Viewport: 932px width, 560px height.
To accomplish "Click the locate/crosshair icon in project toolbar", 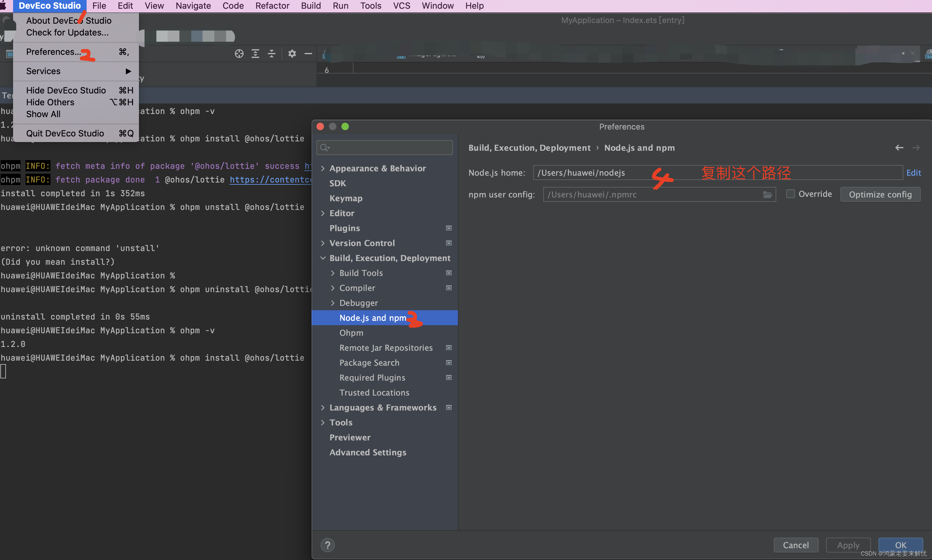I will click(x=239, y=54).
